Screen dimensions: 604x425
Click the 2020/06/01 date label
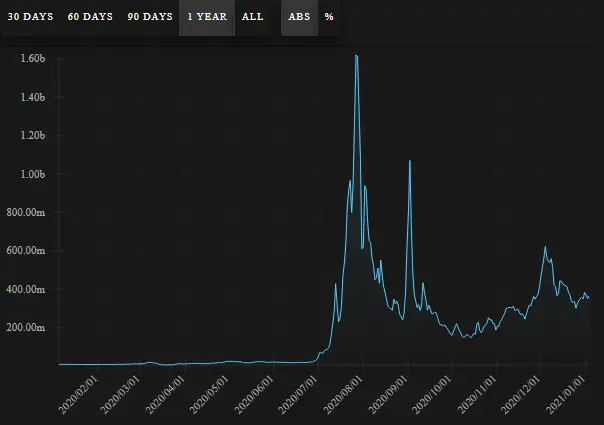(x=255, y=395)
